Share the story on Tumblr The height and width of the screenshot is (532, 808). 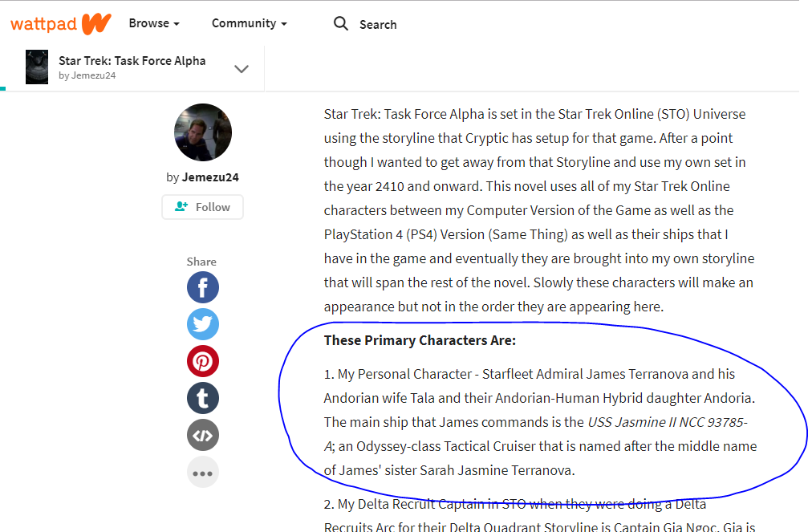coord(203,399)
